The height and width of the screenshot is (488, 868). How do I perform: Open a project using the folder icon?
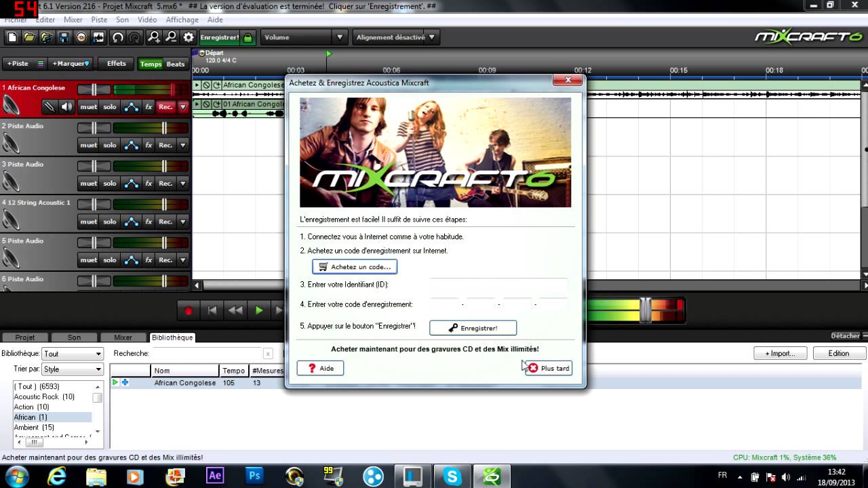(30, 37)
